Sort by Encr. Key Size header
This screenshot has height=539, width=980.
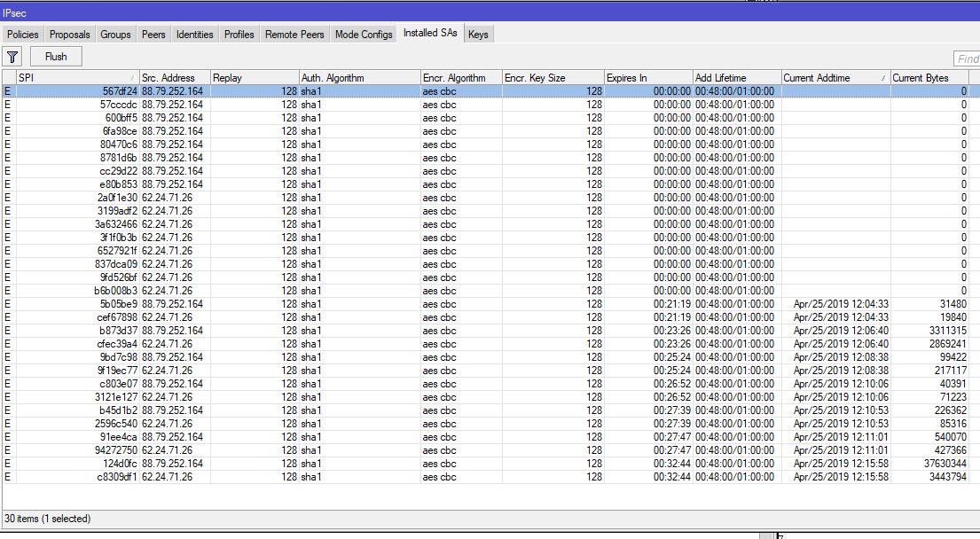pyautogui.click(x=553, y=77)
